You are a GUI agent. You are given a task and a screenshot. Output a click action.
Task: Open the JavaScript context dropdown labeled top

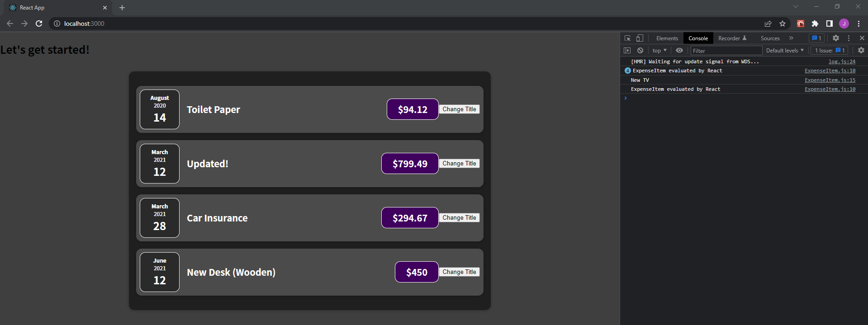[x=659, y=50]
